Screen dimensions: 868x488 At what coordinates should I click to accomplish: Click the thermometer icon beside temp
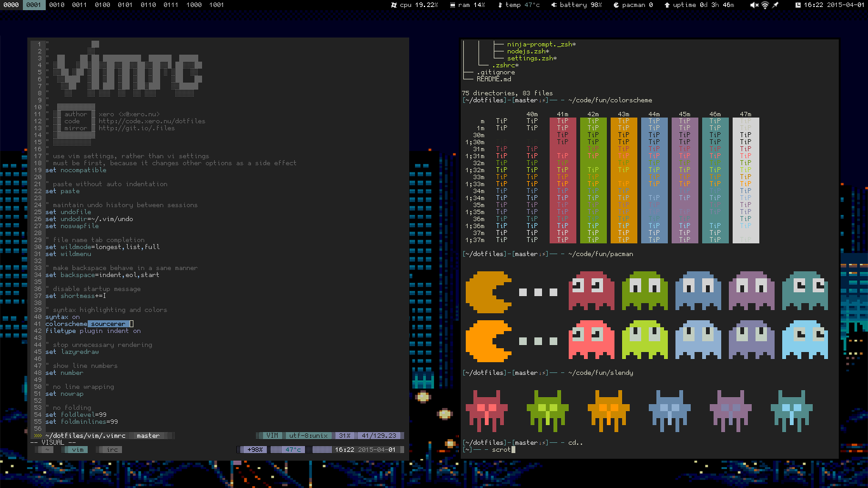500,5
